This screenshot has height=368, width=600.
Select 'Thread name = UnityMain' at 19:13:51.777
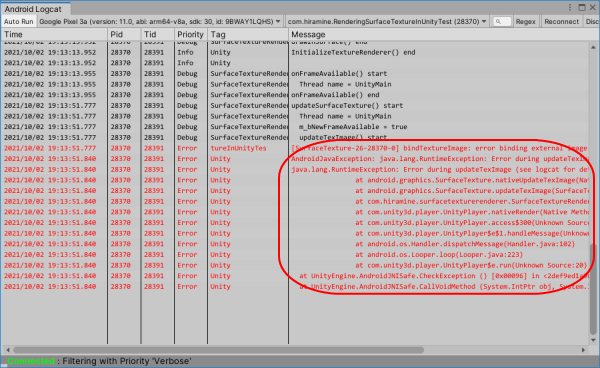[x=345, y=116]
